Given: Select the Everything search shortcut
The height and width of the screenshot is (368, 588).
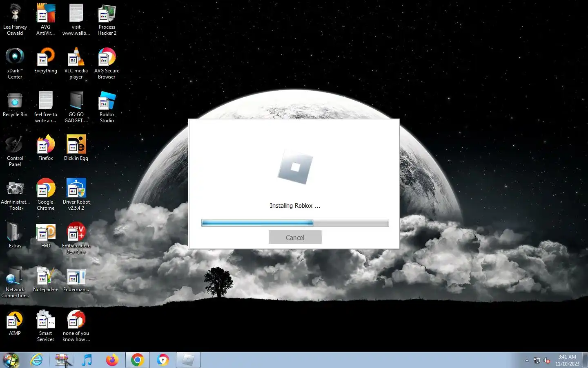Looking at the screenshot, I should point(46,61).
